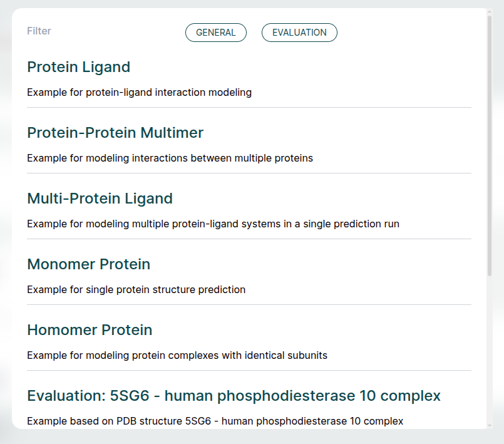Click the single prediction run description text

tap(213, 224)
